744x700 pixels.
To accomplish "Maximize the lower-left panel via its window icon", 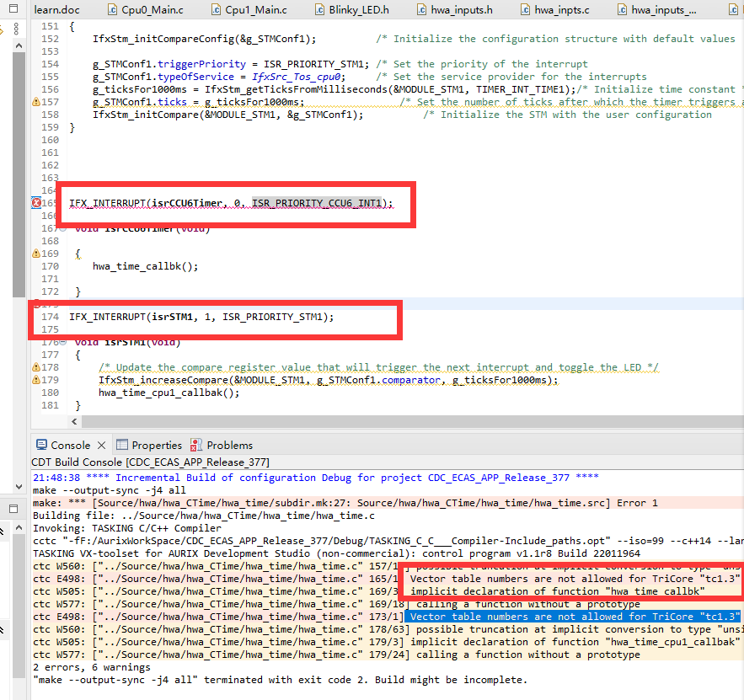I will [x=13, y=509].
